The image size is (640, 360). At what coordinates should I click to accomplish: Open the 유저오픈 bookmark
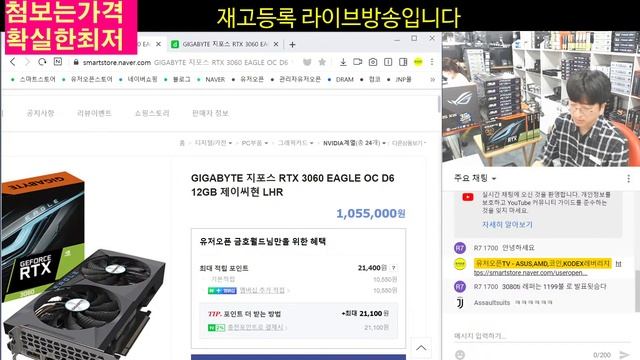point(251,79)
